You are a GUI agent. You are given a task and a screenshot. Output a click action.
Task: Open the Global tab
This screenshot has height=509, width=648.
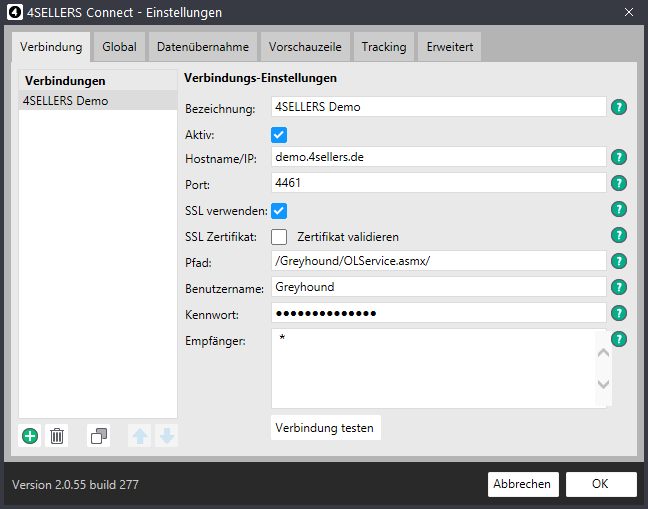pyautogui.click(x=119, y=47)
